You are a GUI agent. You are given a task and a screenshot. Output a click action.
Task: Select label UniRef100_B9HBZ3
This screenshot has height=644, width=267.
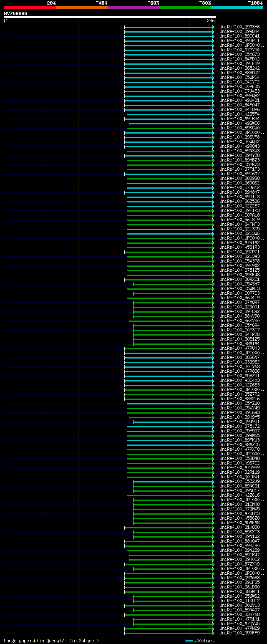239,160
